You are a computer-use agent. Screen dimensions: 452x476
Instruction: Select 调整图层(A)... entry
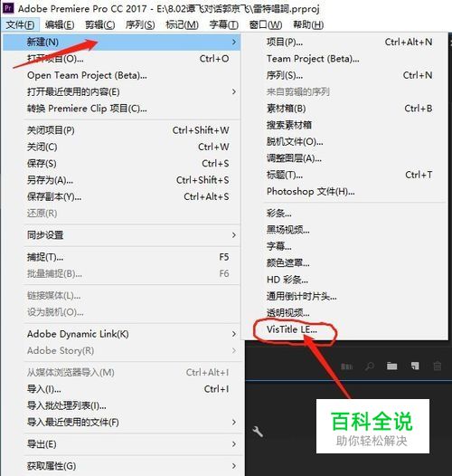[x=344, y=158]
